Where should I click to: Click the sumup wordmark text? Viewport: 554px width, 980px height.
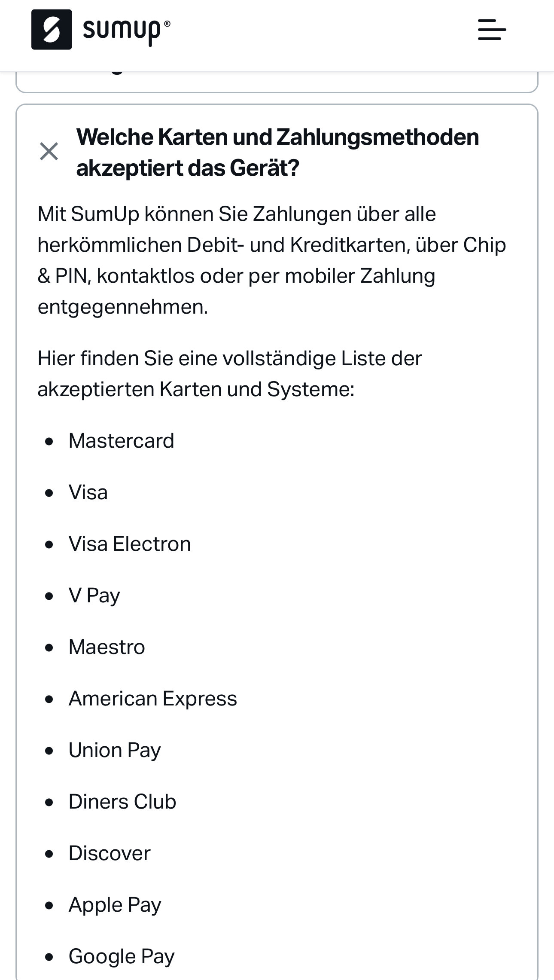122,31
